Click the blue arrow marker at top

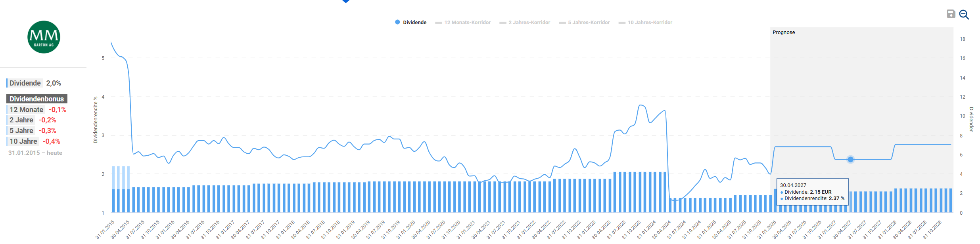[346, 1]
